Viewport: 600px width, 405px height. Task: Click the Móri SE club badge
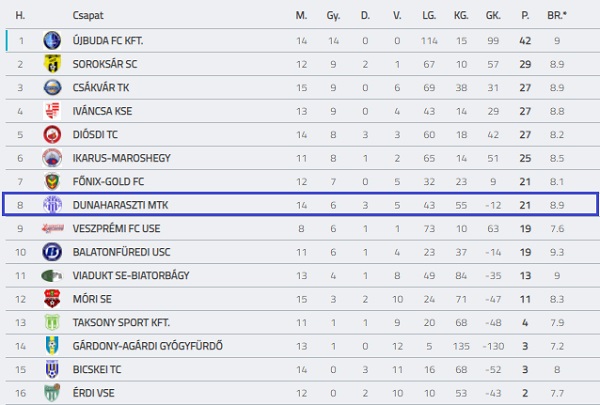52,298
